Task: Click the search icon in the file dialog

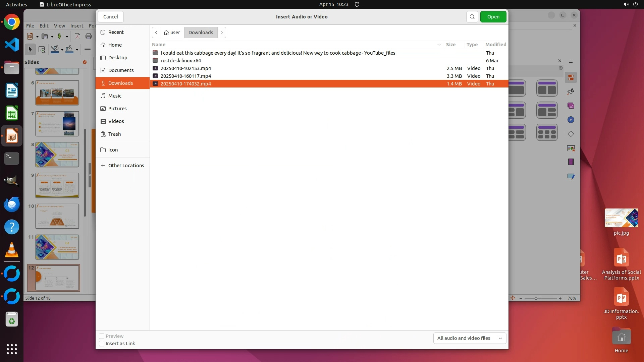Action: [x=472, y=17]
